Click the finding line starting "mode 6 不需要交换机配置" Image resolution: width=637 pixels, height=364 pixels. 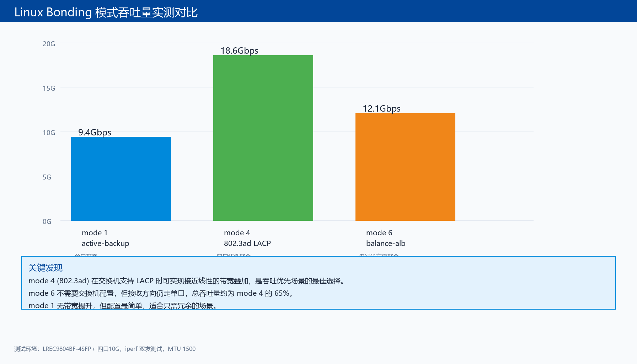[161, 293]
